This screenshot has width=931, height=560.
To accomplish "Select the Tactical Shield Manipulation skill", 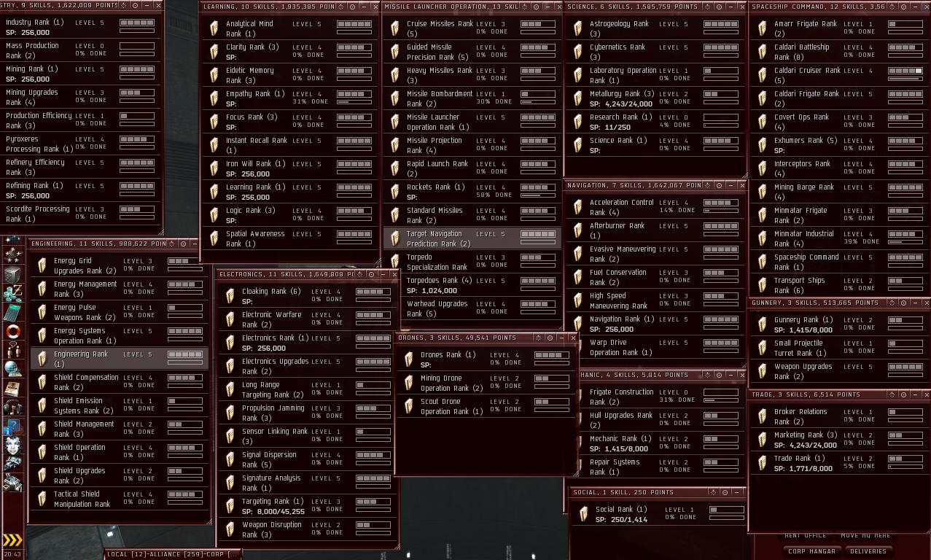I will [x=120, y=499].
